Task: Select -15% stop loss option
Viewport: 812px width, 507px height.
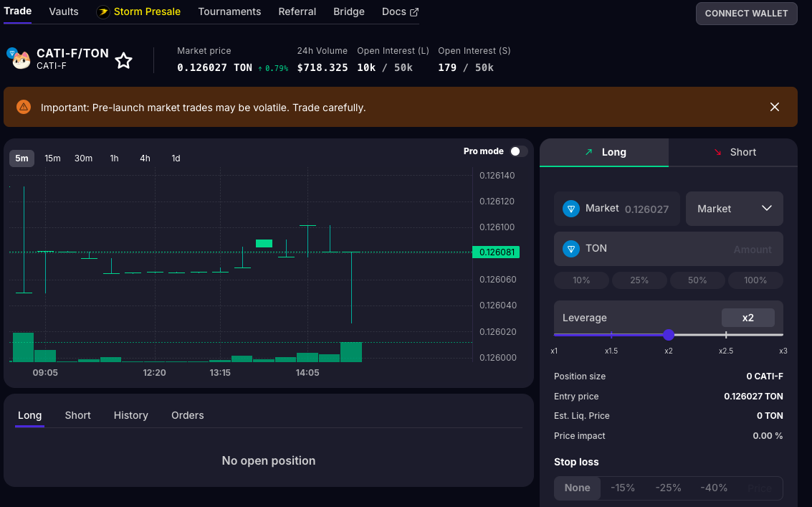Action: pos(623,488)
